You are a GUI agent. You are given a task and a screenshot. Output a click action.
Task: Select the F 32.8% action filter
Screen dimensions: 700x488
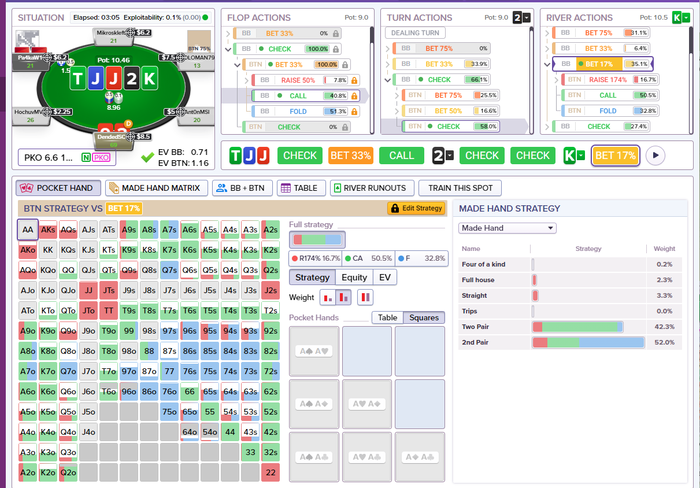coord(421,258)
